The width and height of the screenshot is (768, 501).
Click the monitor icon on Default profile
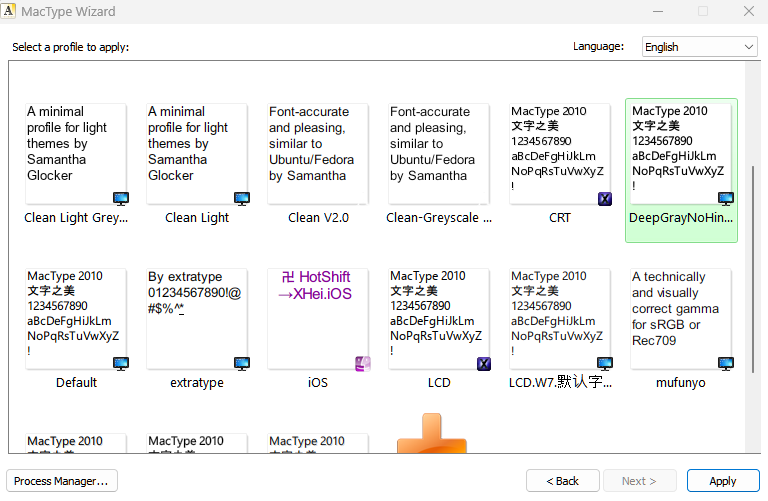(x=120, y=363)
